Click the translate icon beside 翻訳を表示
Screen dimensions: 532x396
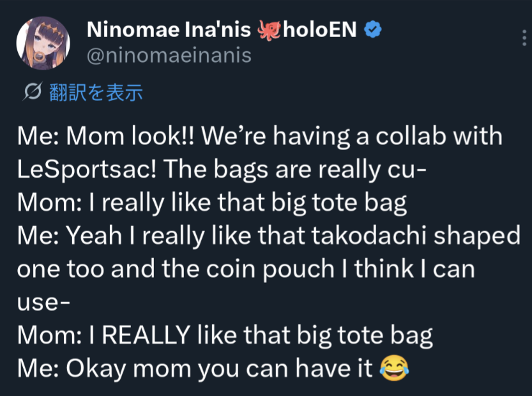tap(31, 93)
